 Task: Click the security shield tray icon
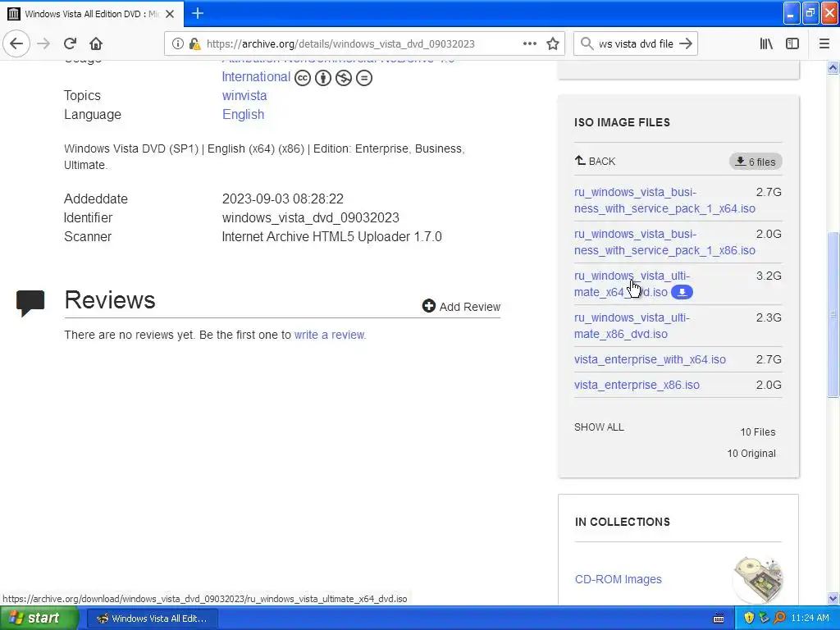point(749,618)
